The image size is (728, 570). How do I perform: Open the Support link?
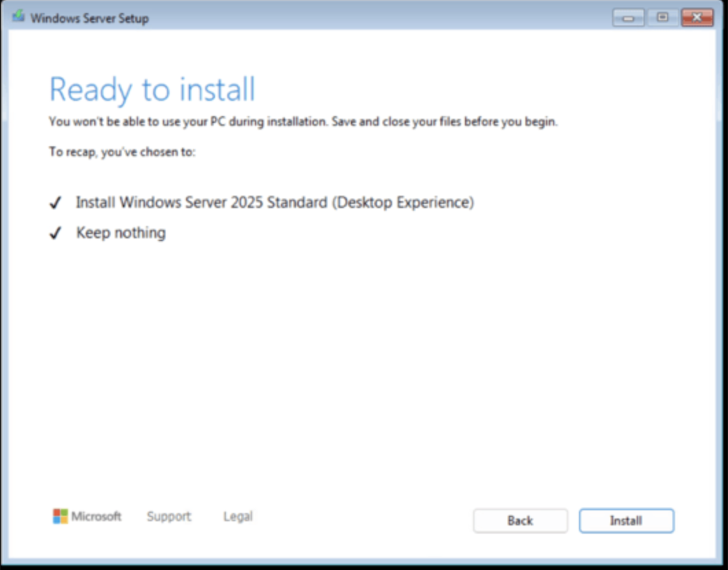(x=169, y=516)
